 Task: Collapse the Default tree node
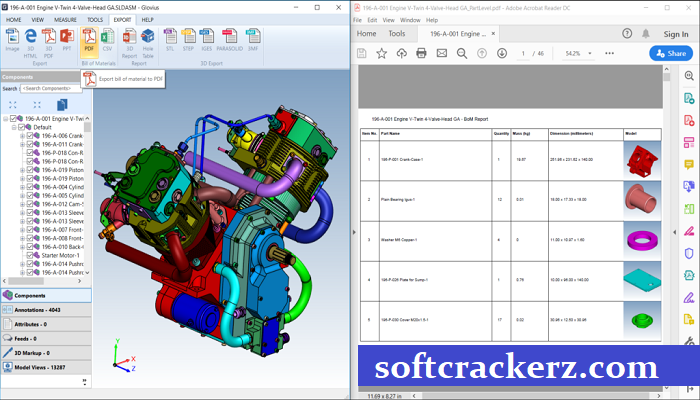pyautogui.click(x=14, y=127)
